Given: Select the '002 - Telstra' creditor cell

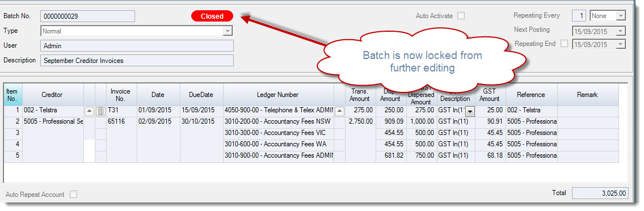Looking at the screenshot, I should click(53, 111).
